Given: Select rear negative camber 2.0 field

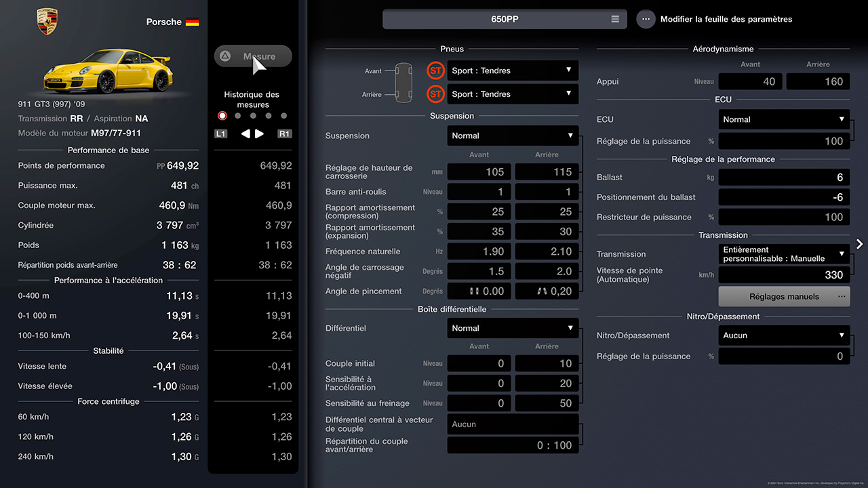Looking at the screenshot, I should click(x=547, y=271).
